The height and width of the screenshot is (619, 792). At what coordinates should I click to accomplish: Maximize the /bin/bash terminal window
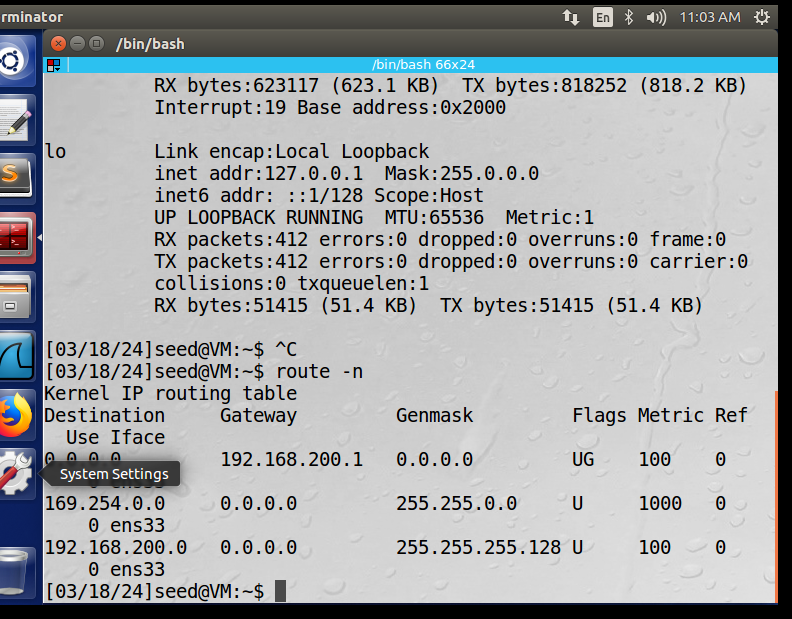coord(97,44)
